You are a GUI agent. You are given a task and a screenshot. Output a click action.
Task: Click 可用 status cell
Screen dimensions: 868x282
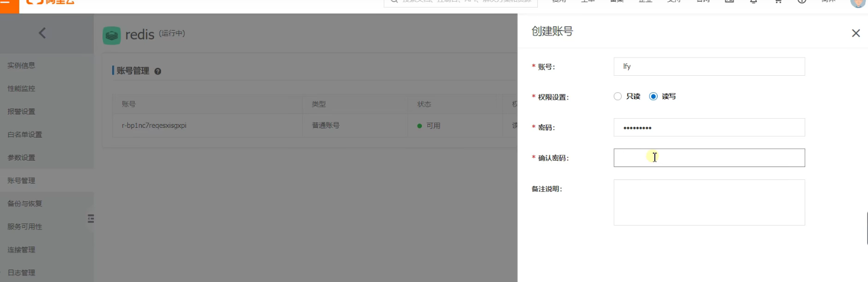click(455, 126)
